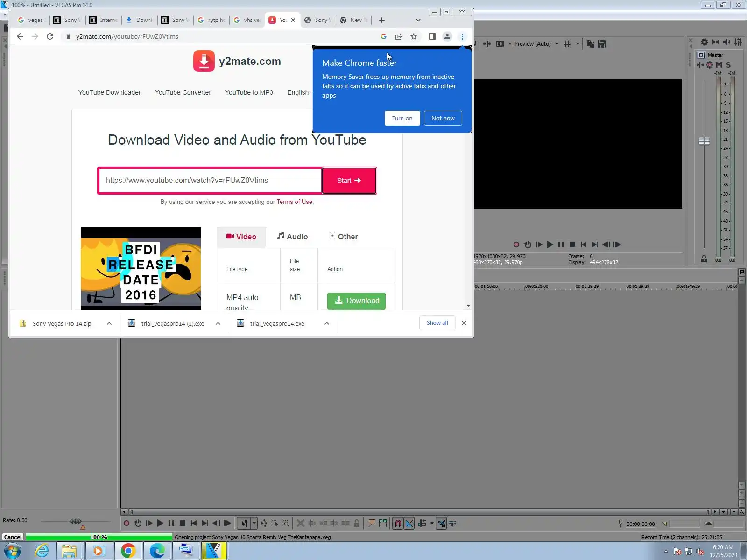Screen dimensions: 747x560
Task: Click the dim output speaker icon
Action: tap(727, 42)
